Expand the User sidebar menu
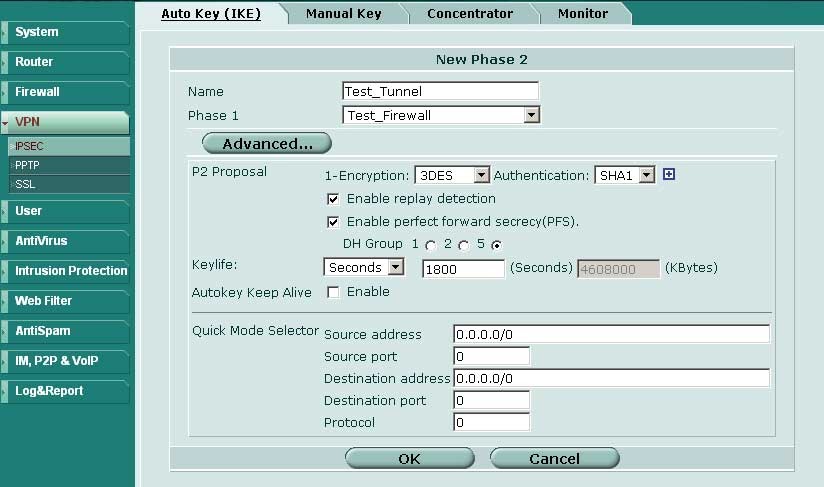Viewport: 824px width, 487px height. 65,211
